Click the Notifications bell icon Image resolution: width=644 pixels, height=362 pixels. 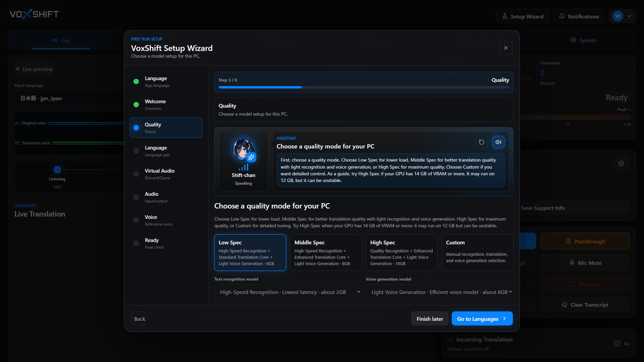pyautogui.click(x=561, y=16)
